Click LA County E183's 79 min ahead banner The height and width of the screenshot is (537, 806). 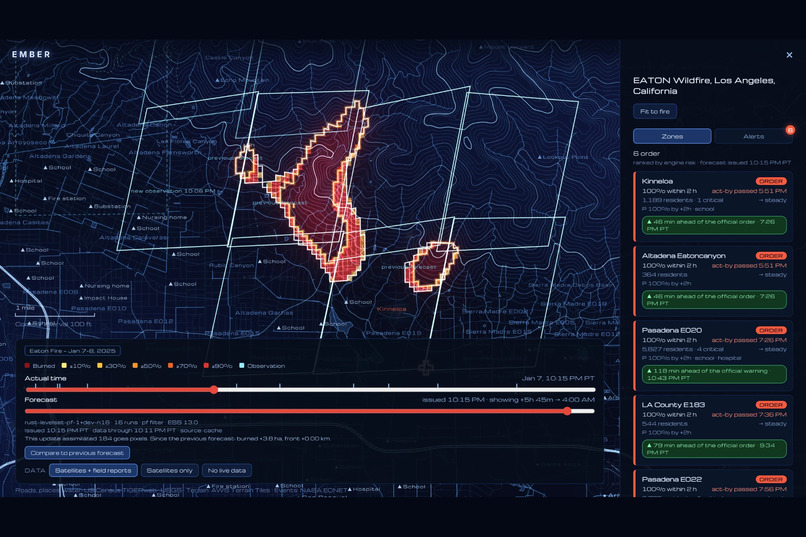coord(714,449)
